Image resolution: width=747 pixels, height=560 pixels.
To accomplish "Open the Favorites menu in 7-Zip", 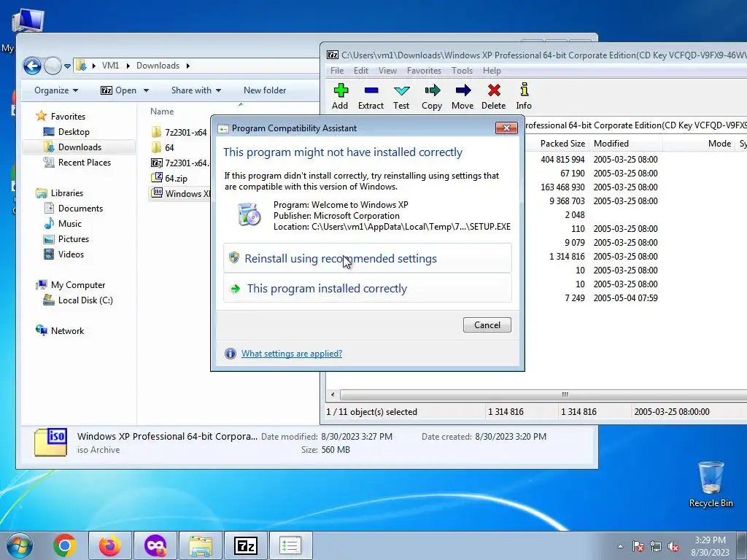I will [424, 71].
